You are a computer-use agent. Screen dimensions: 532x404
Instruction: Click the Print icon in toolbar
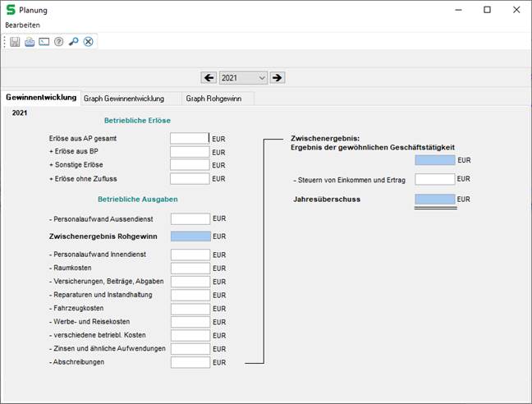30,42
